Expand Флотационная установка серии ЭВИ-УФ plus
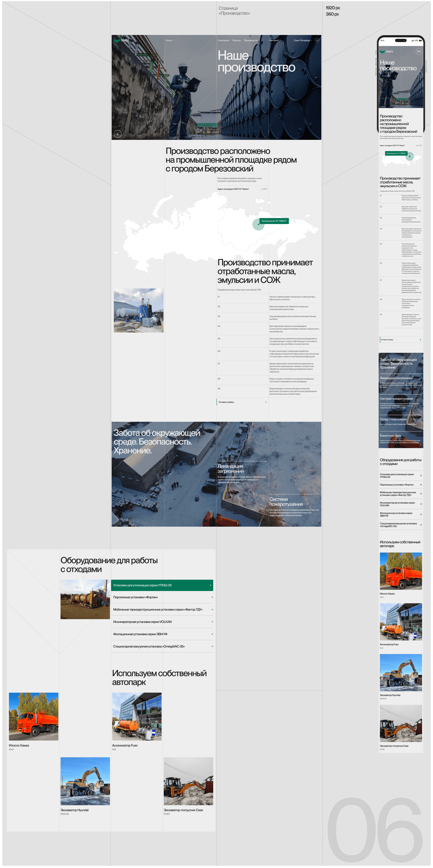The image size is (433, 868). (x=212, y=634)
